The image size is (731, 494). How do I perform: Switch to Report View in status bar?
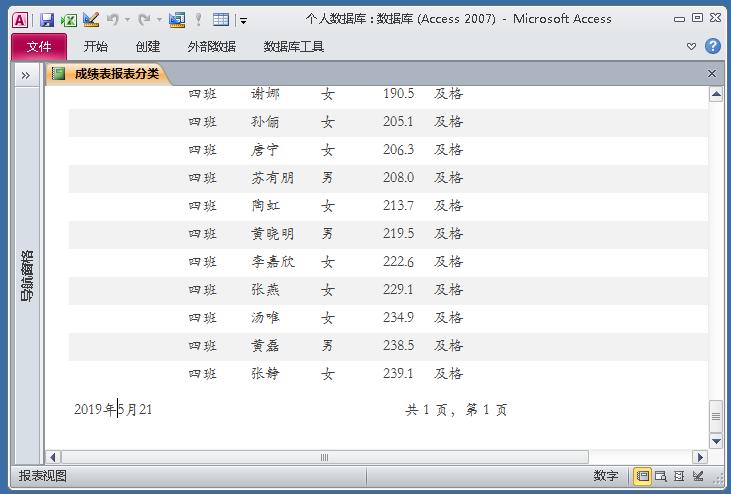click(643, 476)
